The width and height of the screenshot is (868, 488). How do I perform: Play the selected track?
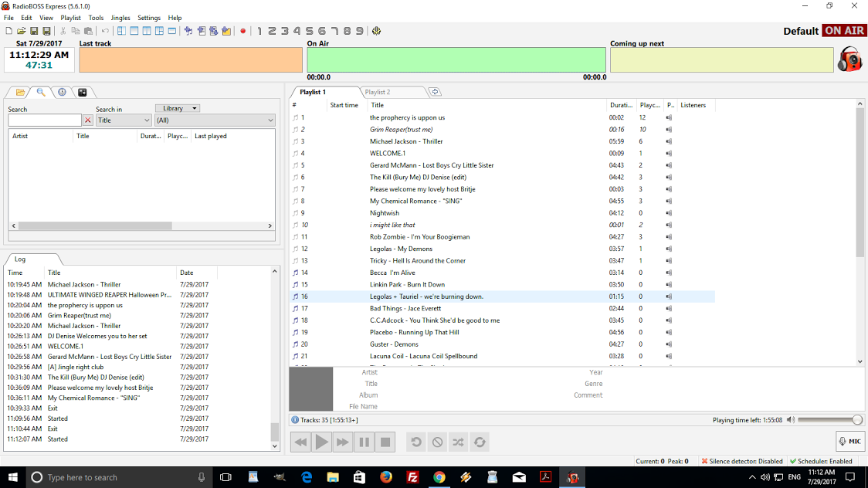[321, 442]
